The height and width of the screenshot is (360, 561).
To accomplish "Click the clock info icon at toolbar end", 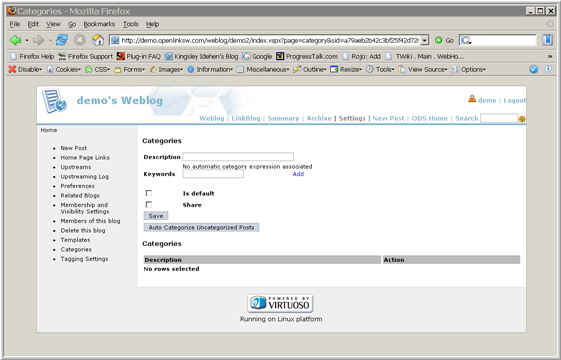I will (548, 69).
